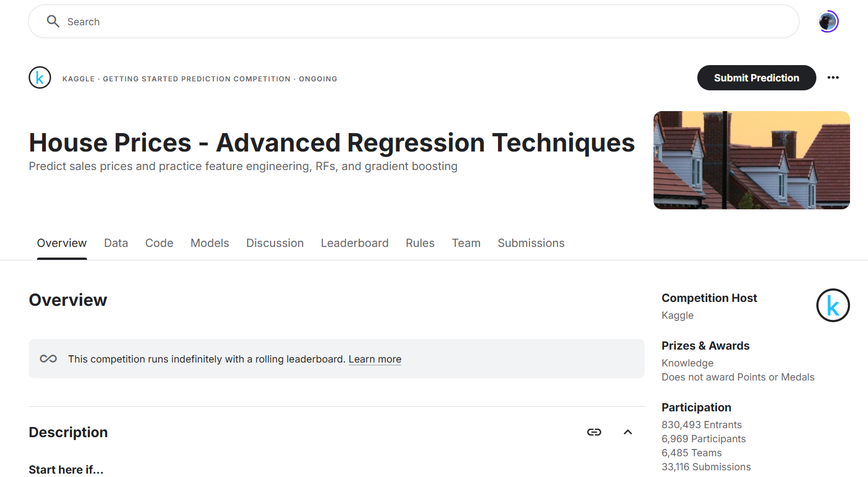The width and height of the screenshot is (868, 477).
Task: Click the 'Getting Started Prediction Competition' breadcrumb
Action: click(x=197, y=79)
